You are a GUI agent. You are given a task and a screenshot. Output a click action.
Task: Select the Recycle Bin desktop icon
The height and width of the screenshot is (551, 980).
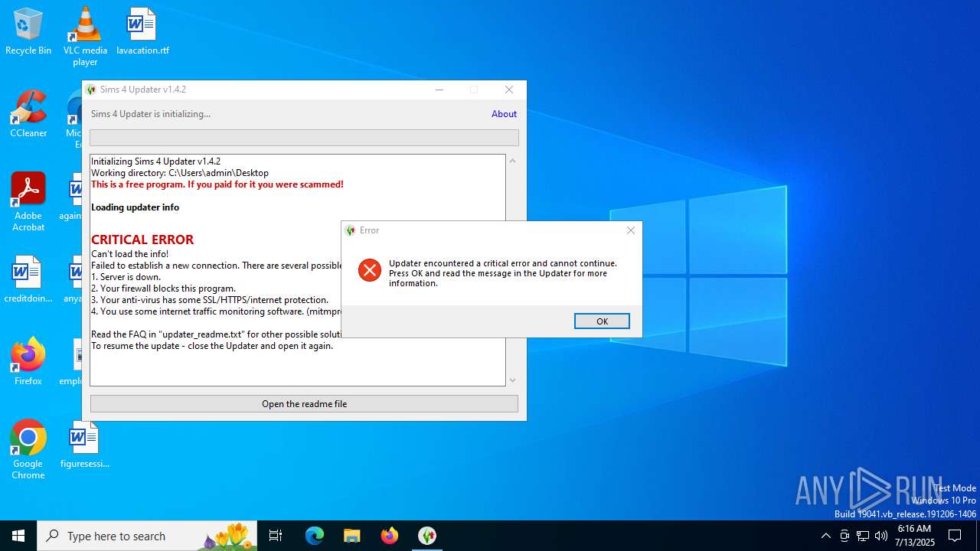click(x=28, y=32)
